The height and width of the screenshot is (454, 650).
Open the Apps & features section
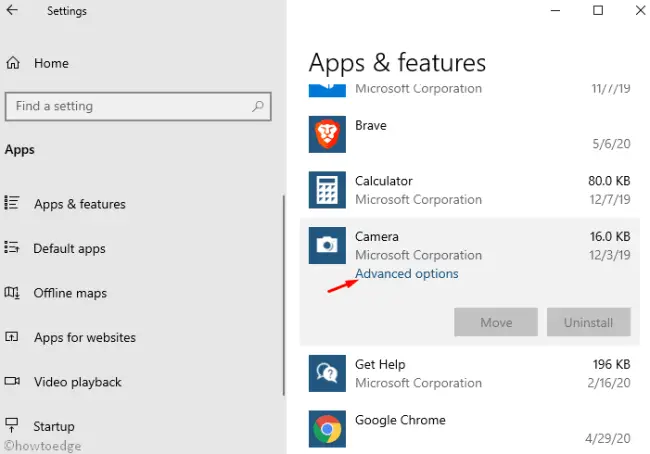coord(79,204)
